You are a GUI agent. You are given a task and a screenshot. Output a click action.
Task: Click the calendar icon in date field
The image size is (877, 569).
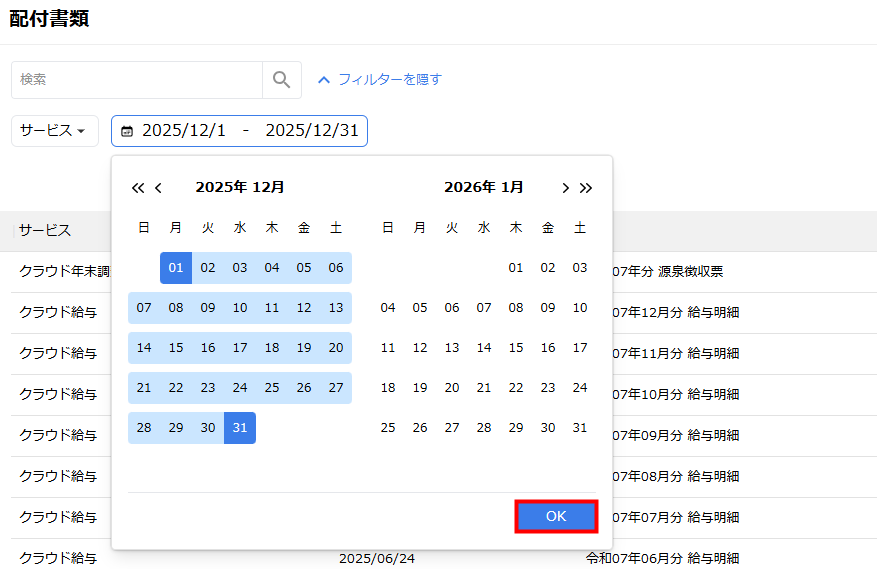tap(127, 131)
